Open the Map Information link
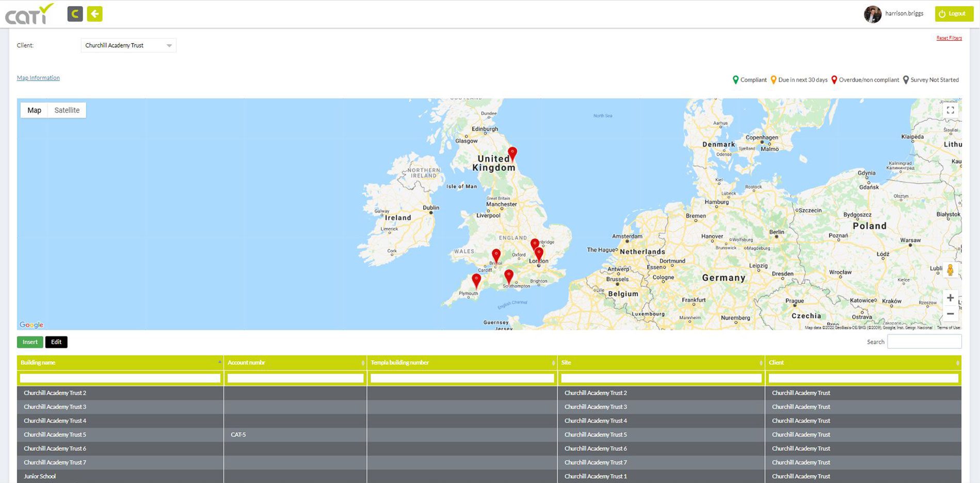This screenshot has width=980, height=483. point(38,78)
